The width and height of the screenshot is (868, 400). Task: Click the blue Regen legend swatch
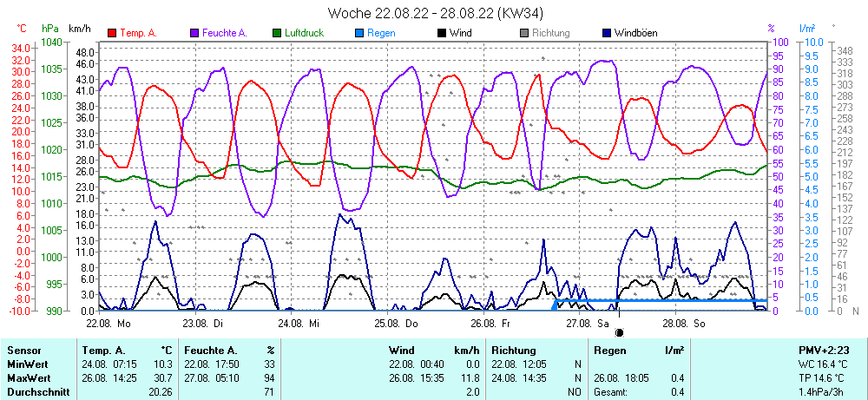coord(360,34)
